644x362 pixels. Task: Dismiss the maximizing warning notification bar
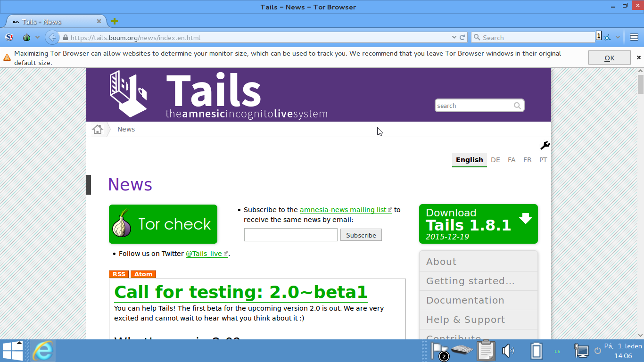(x=639, y=58)
